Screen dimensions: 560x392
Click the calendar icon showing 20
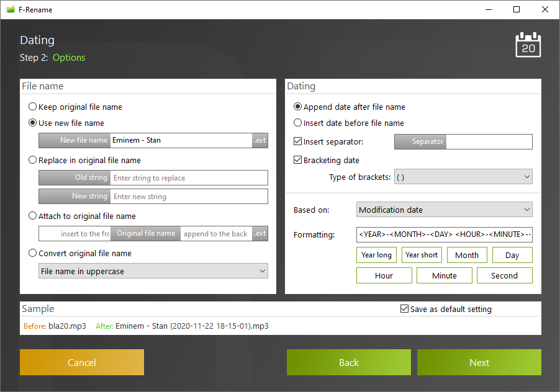(x=528, y=45)
